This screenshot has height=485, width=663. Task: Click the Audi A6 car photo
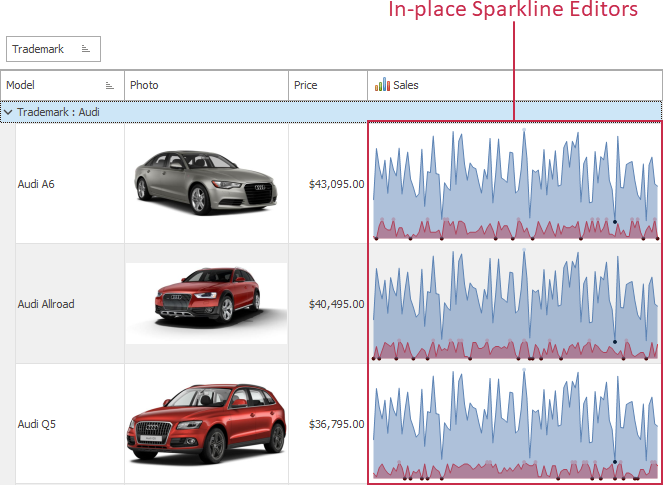pyautogui.click(x=206, y=183)
